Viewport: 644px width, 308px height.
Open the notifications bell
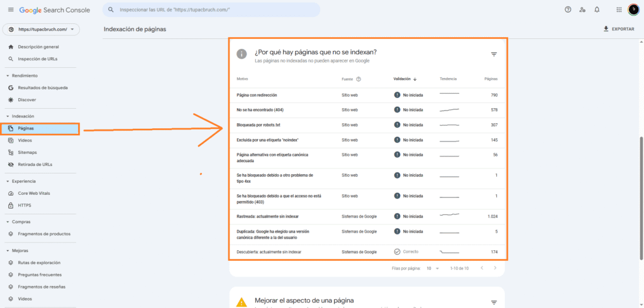pos(597,9)
